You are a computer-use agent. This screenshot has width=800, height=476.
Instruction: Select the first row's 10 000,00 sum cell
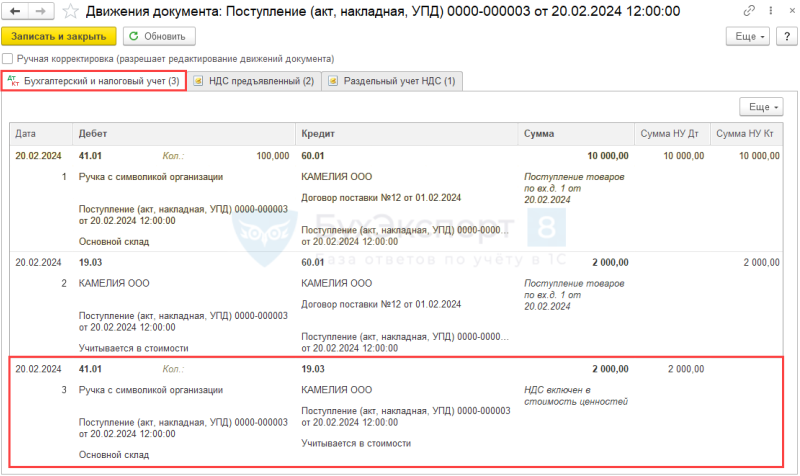point(608,156)
